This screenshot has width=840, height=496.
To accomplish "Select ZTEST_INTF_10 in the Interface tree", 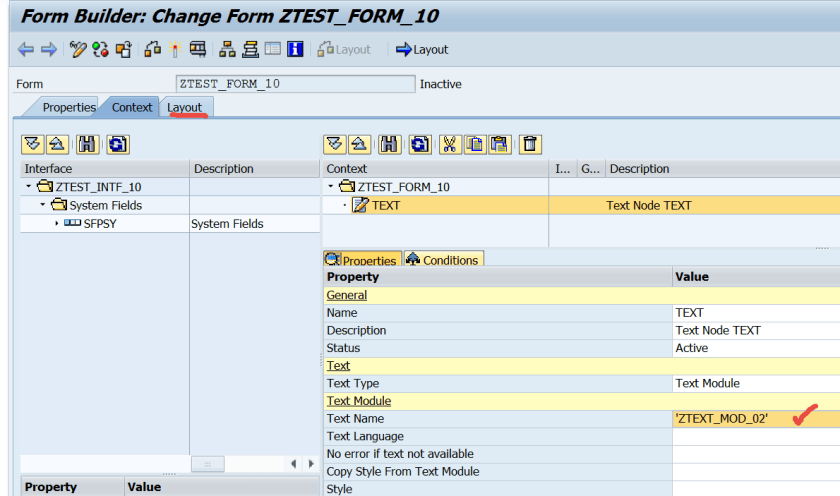I will 98,187.
